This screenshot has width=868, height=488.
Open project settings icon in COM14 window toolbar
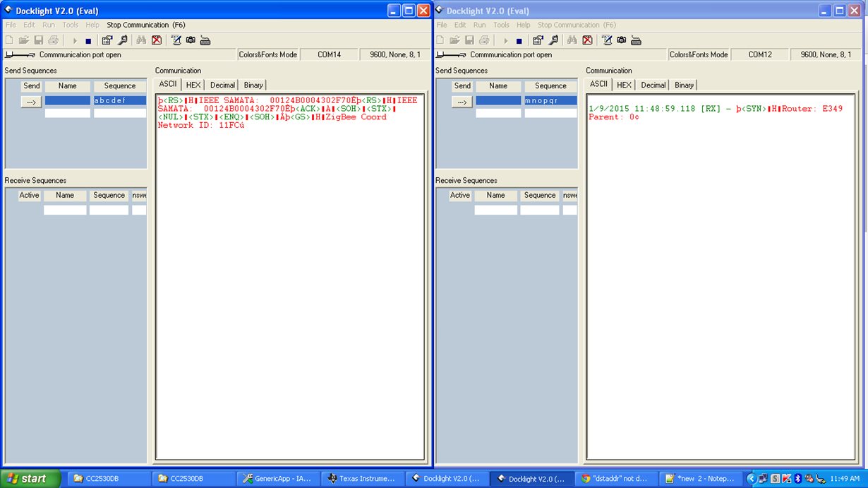coord(107,40)
